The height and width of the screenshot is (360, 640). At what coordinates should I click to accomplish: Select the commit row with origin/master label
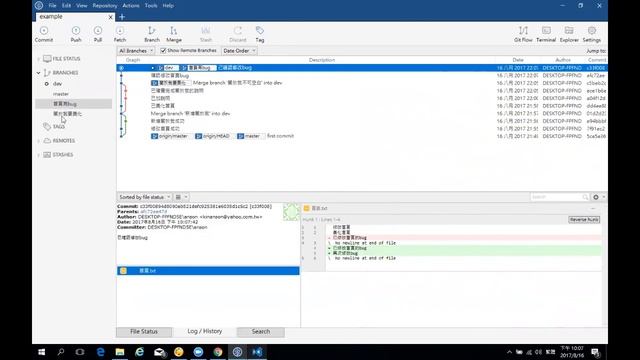[362, 136]
